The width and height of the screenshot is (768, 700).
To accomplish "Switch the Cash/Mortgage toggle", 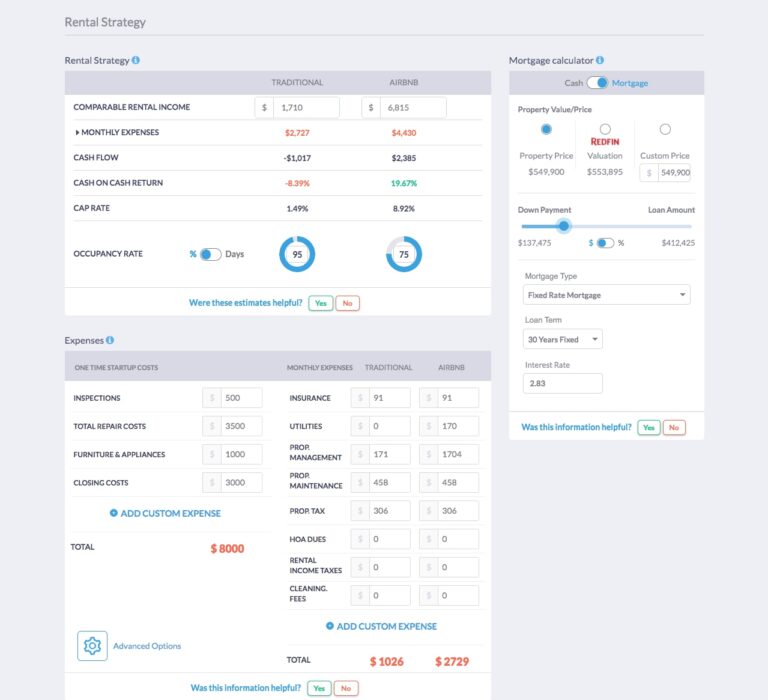I will 597,83.
